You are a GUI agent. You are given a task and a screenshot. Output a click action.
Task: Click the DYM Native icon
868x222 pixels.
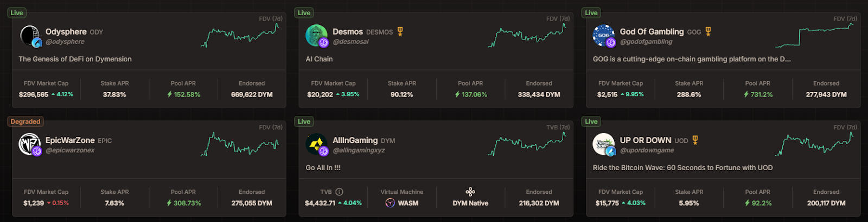pyautogui.click(x=470, y=192)
